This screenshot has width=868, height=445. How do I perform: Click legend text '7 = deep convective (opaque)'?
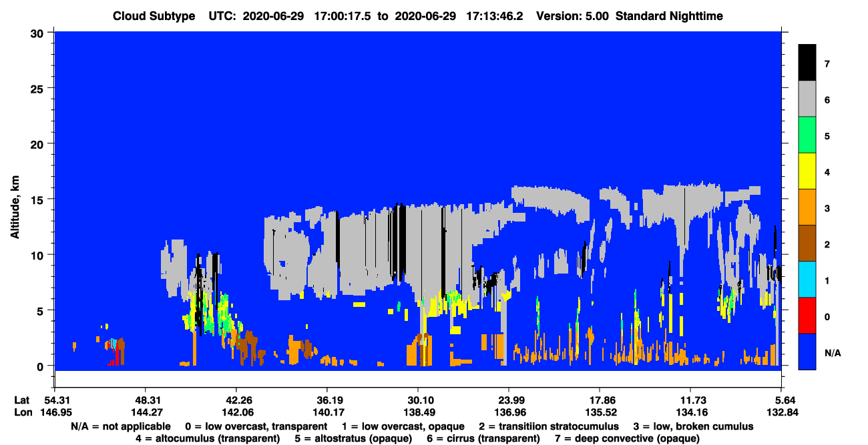[628, 438]
